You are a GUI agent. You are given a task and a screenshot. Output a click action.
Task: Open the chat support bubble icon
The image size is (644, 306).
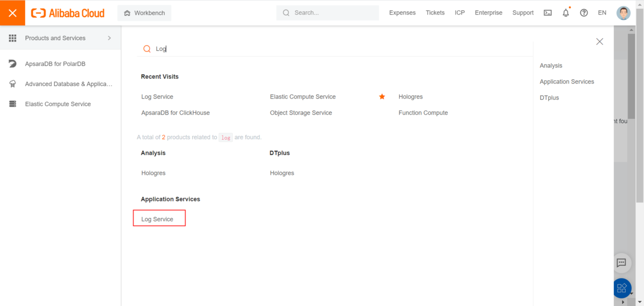(621, 263)
